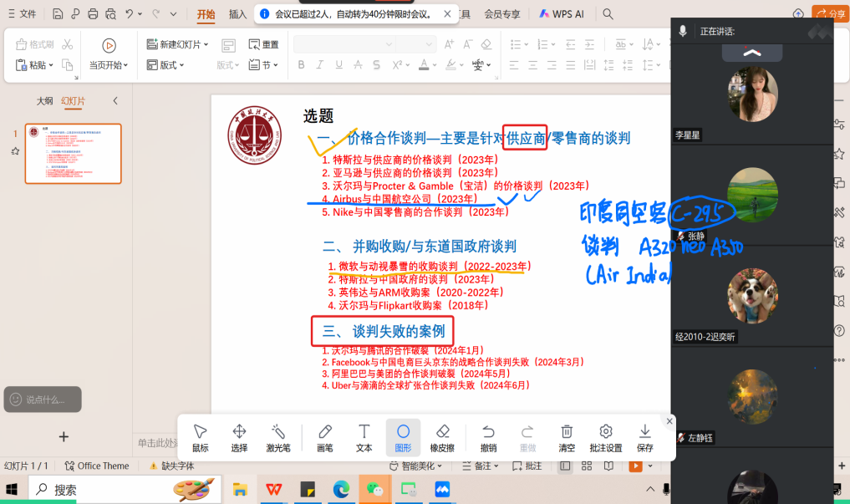Expand the 新建幻灯片 dropdown
The height and width of the screenshot is (504, 850).
[x=206, y=44]
